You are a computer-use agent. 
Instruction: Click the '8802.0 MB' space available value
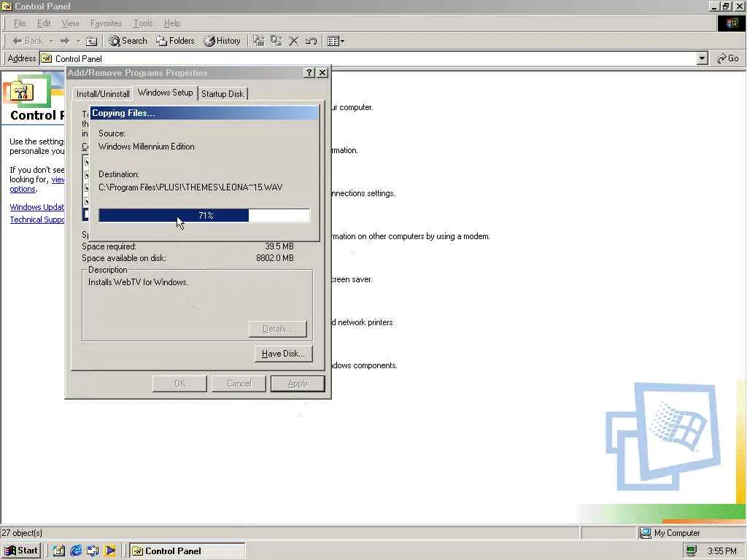[275, 258]
